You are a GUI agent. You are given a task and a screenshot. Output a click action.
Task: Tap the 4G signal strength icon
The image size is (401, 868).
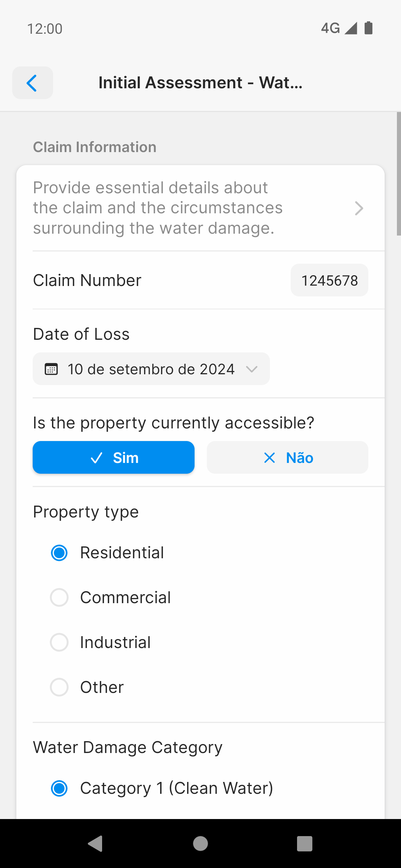(x=351, y=28)
